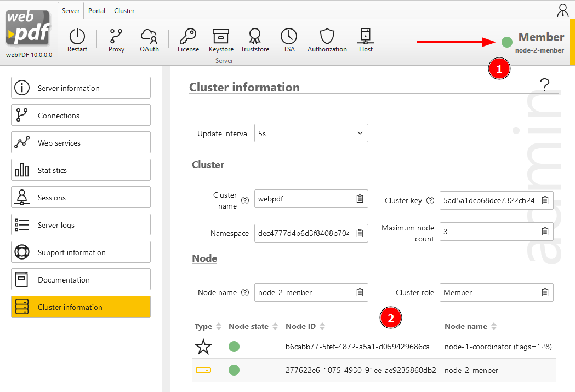Image resolution: width=575 pixels, height=392 pixels.
Task: Copy the Cluster key value
Action: point(545,200)
